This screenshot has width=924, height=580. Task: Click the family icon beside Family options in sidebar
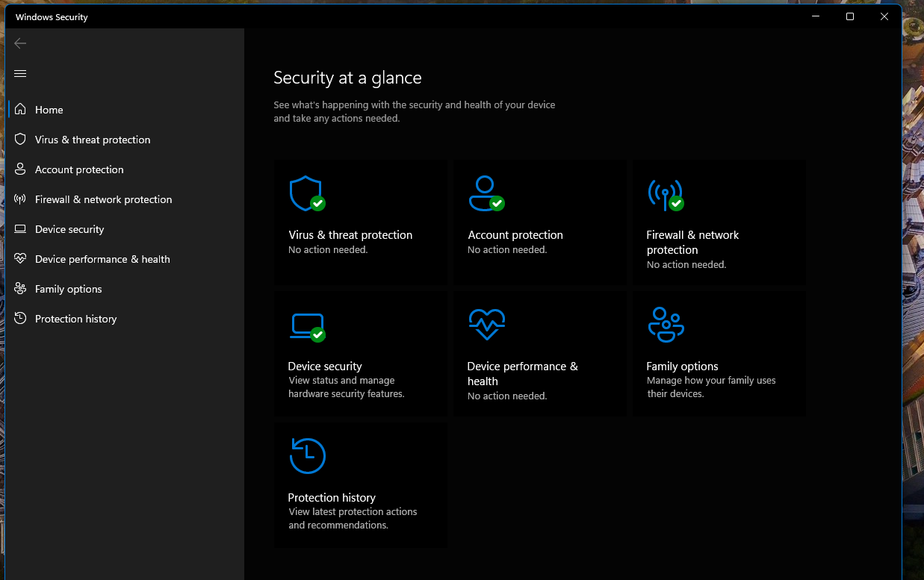pyautogui.click(x=20, y=289)
